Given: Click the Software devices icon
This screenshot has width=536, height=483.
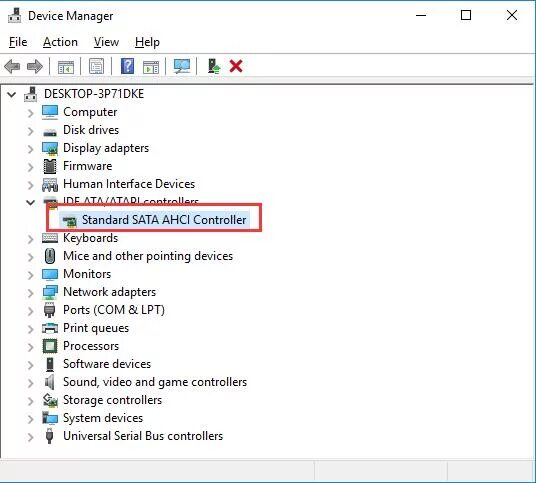Looking at the screenshot, I should (x=50, y=364).
